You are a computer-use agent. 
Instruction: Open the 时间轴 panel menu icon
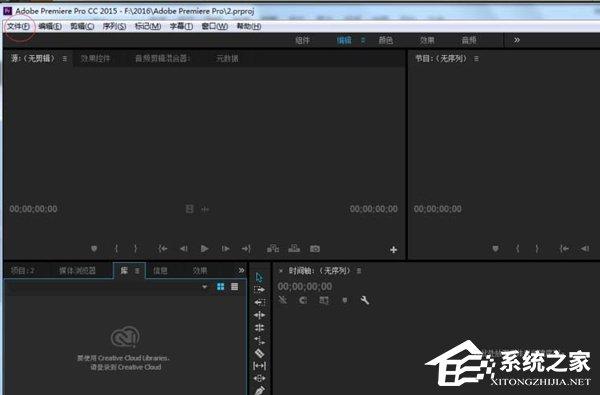[359, 271]
